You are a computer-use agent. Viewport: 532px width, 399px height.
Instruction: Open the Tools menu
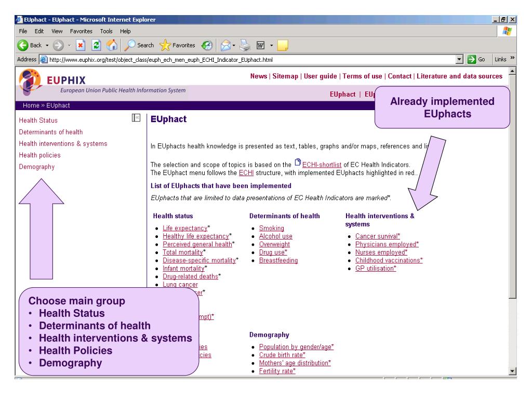(x=106, y=31)
